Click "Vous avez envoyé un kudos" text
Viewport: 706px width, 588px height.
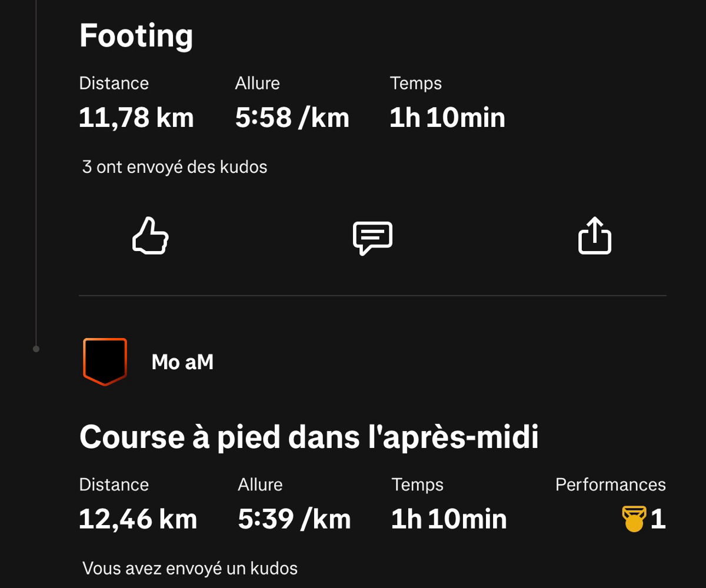click(x=190, y=569)
